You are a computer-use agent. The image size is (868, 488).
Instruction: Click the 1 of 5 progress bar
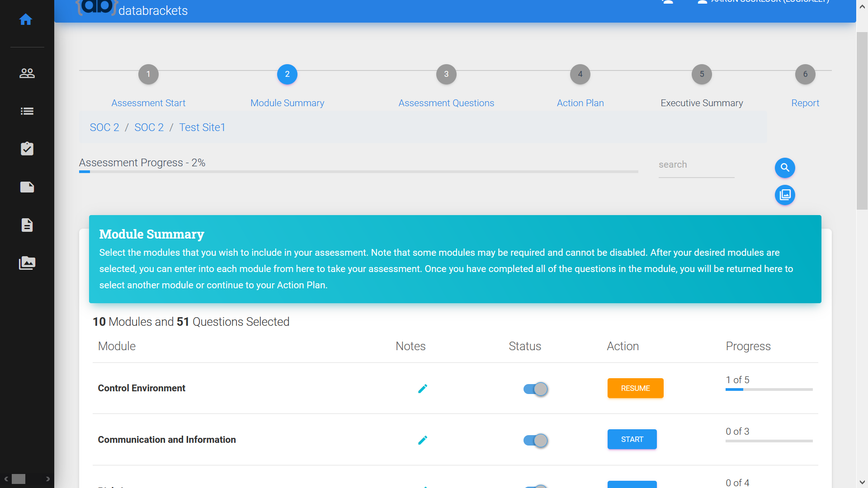click(769, 389)
